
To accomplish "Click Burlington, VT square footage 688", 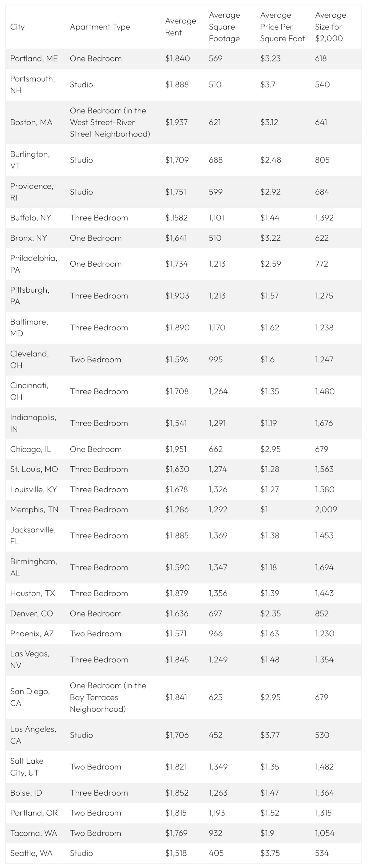I will click(x=216, y=160).
